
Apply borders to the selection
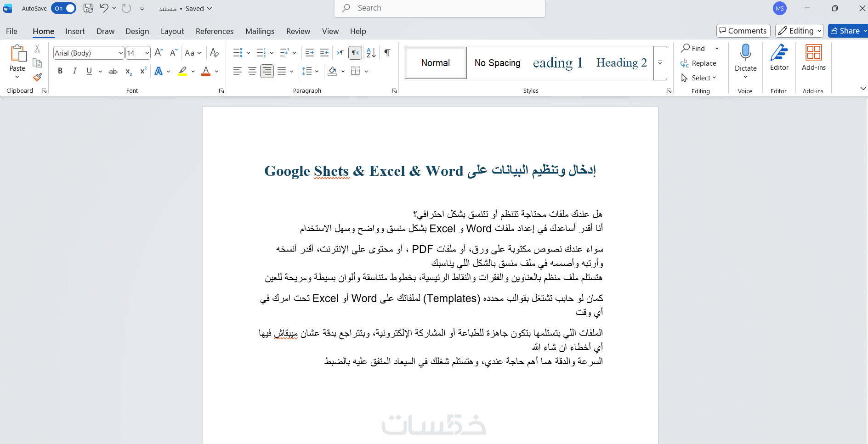355,71
